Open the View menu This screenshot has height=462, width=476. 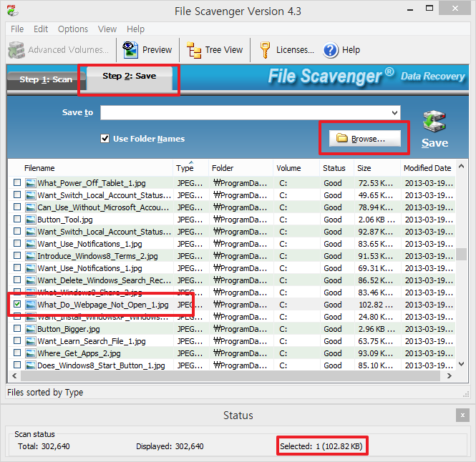107,29
